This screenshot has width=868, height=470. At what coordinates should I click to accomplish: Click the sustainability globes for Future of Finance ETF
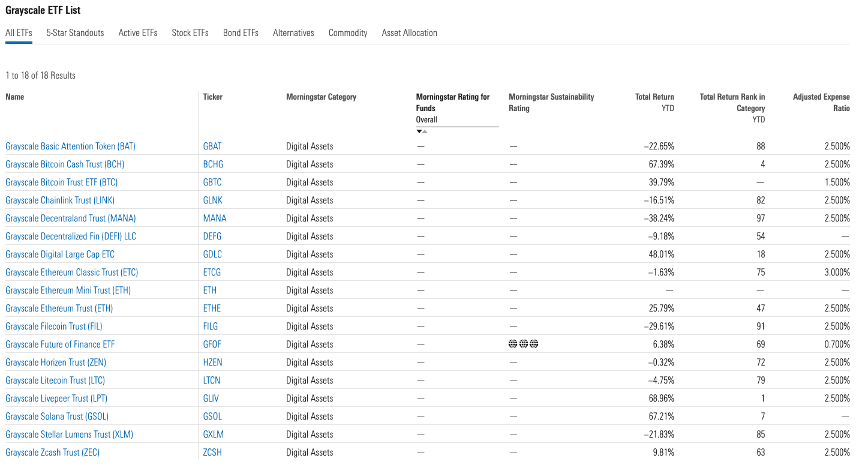[x=524, y=344]
